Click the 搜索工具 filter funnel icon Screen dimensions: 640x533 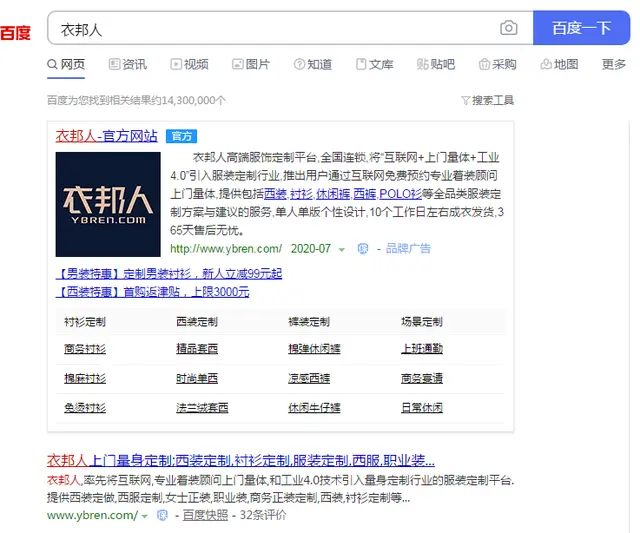click(466, 100)
